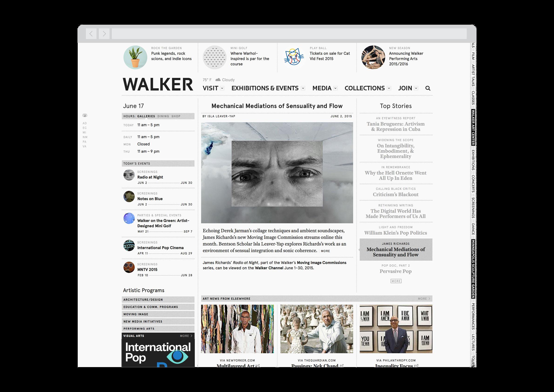Select Galleries hours tab
554x392 pixels.
(x=146, y=116)
